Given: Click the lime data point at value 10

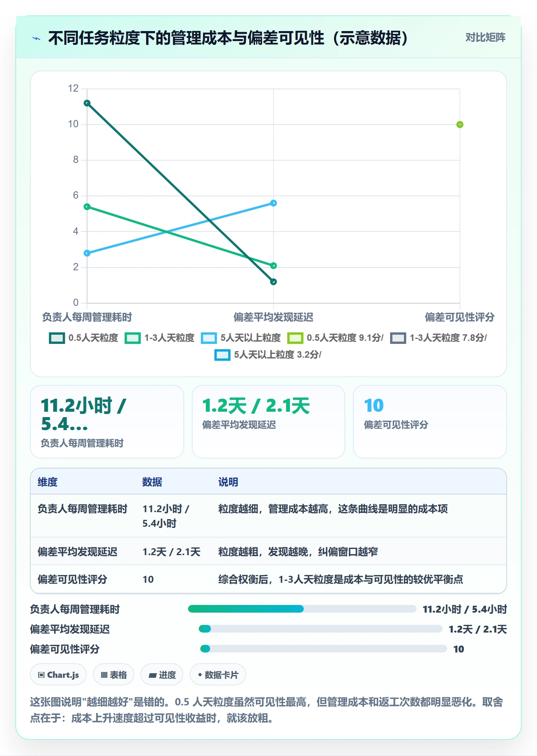Looking at the screenshot, I should pos(460,125).
